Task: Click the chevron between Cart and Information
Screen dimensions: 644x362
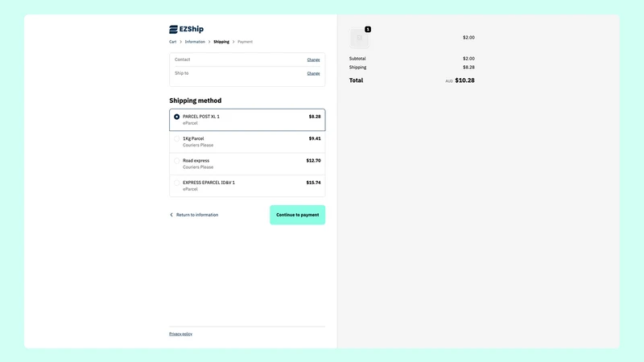Action: click(180, 42)
